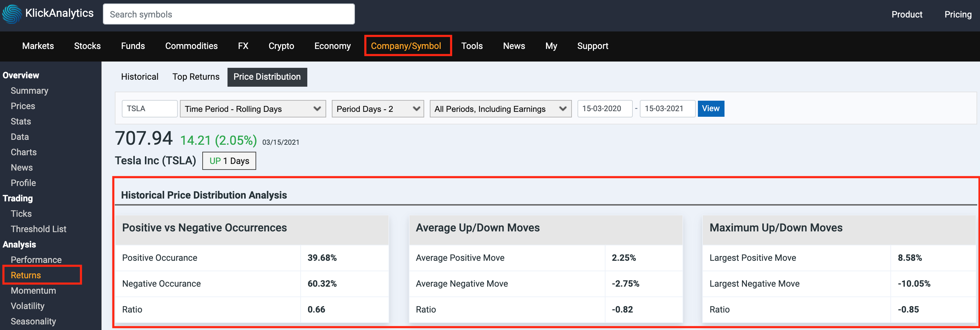Screen dimensions: 980x330
Task: Open Performance under Analysis
Action: [36, 260]
